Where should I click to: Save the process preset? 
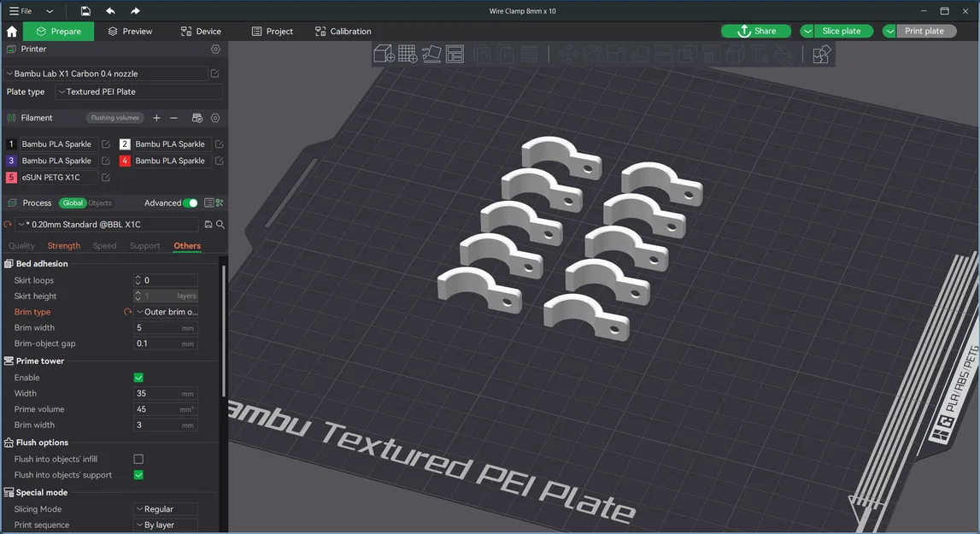click(x=208, y=225)
